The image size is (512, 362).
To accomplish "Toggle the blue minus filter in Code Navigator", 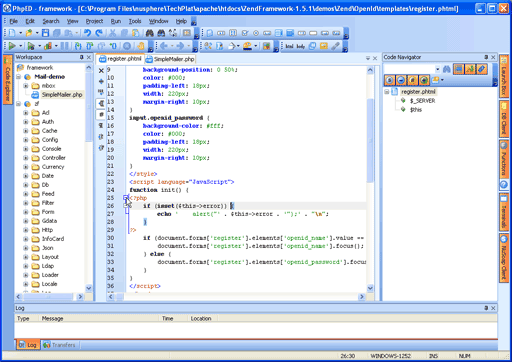I will point(401,80).
